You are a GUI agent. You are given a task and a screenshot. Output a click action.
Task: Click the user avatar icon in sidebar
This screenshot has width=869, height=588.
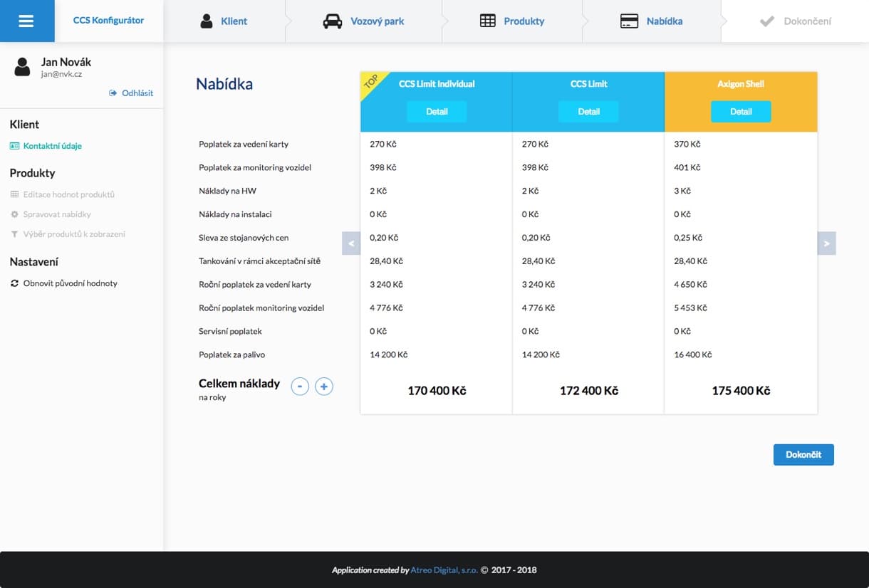click(23, 67)
